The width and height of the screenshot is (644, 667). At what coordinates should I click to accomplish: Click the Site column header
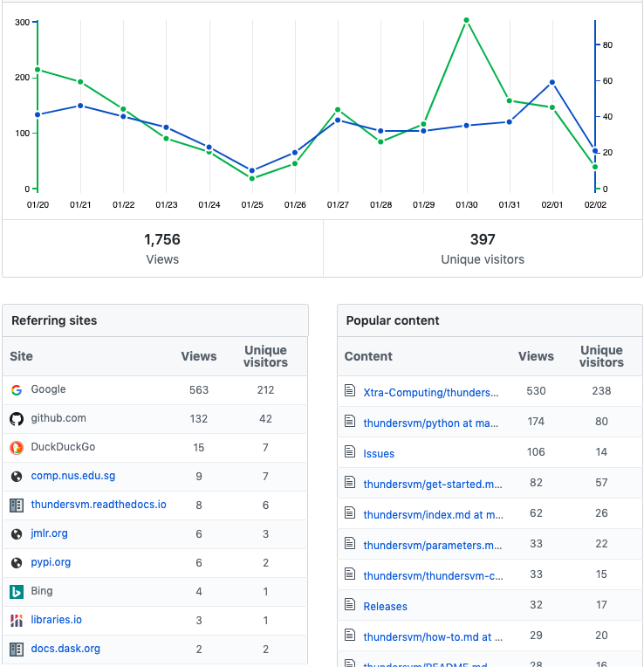(x=21, y=356)
